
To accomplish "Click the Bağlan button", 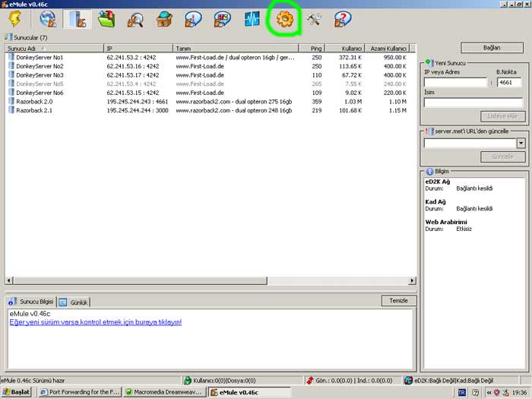I will [x=492, y=47].
